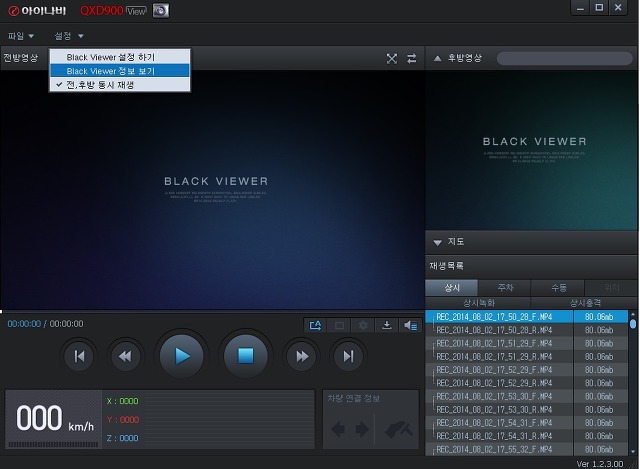
Task: Click the brake pedal indicator icon
Action: (x=399, y=429)
